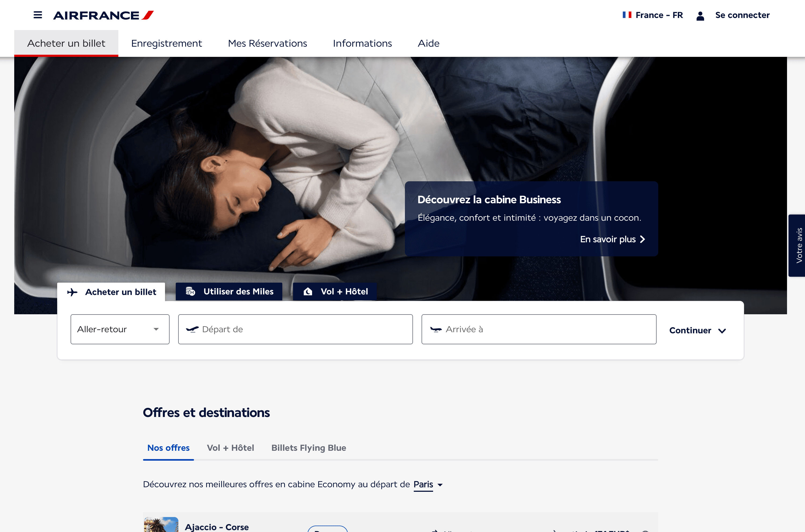Click the airplane icon on the Acheter un billet tab
Viewport: 805px width, 532px height.
[72, 292]
